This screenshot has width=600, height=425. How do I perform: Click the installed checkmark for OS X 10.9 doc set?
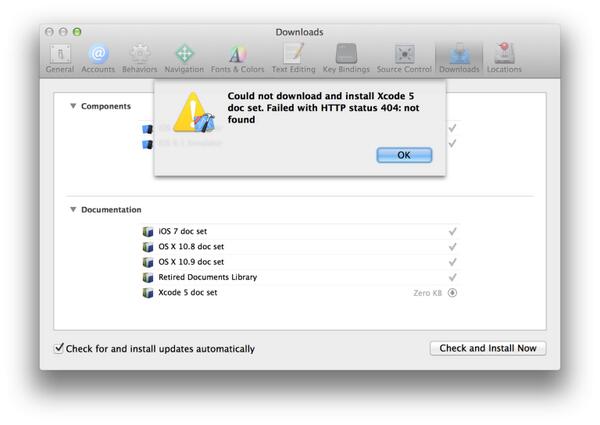(x=452, y=262)
